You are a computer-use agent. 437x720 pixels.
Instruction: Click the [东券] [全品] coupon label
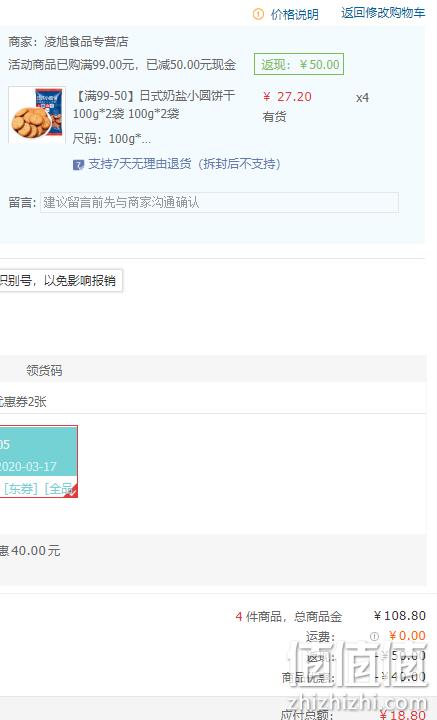[39, 488]
